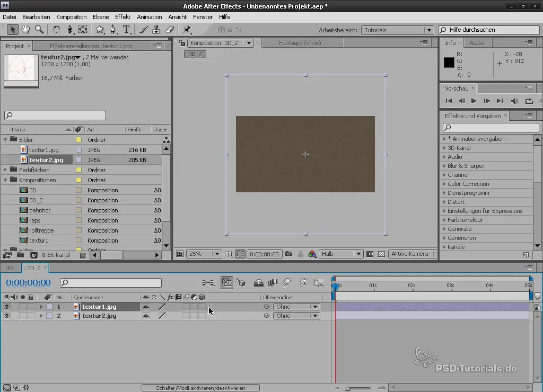The height and width of the screenshot is (392, 543).
Task: Click the timeline zoom slider
Action: pos(348,388)
